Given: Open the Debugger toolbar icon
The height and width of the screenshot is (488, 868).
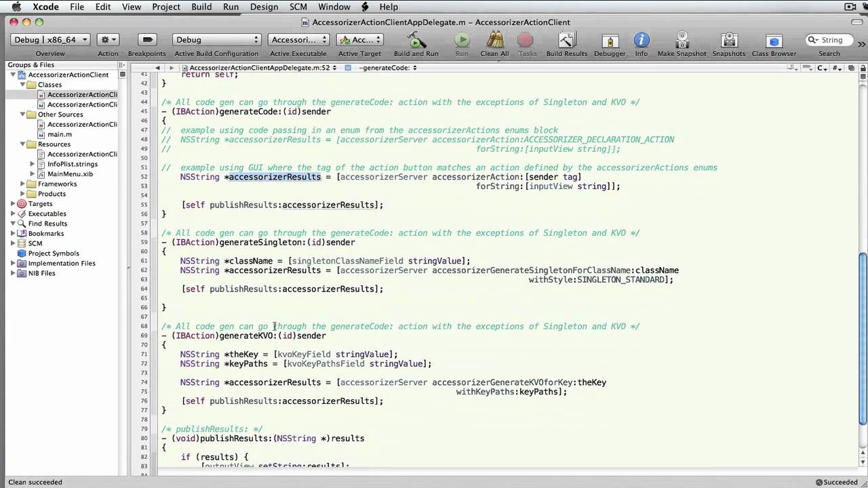Looking at the screenshot, I should tap(610, 41).
